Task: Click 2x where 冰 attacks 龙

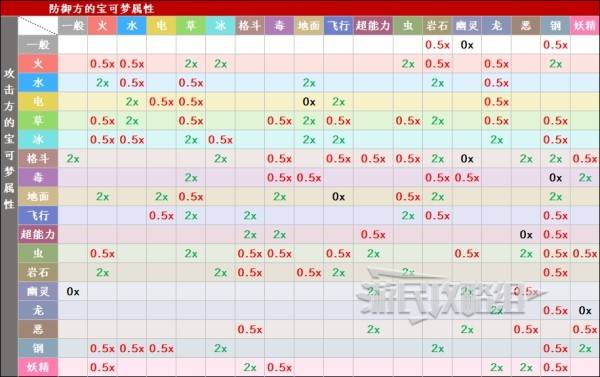Action: [496, 140]
